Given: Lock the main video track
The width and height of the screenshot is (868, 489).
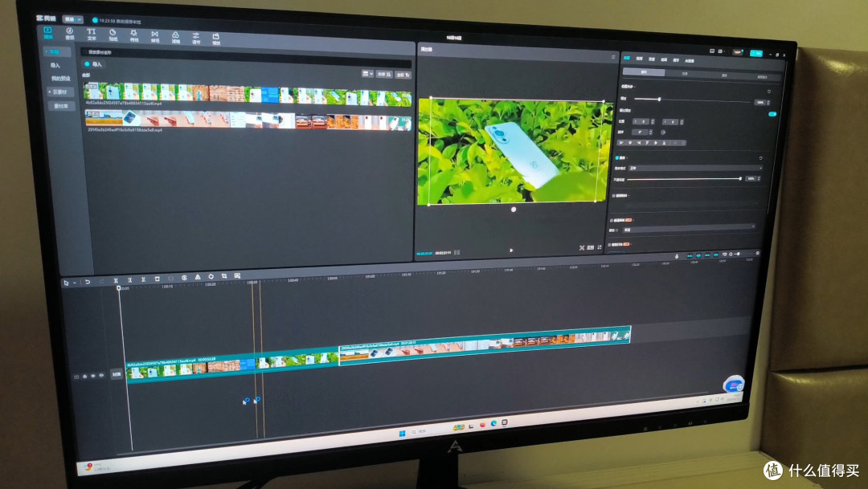Looking at the screenshot, I should click(84, 376).
